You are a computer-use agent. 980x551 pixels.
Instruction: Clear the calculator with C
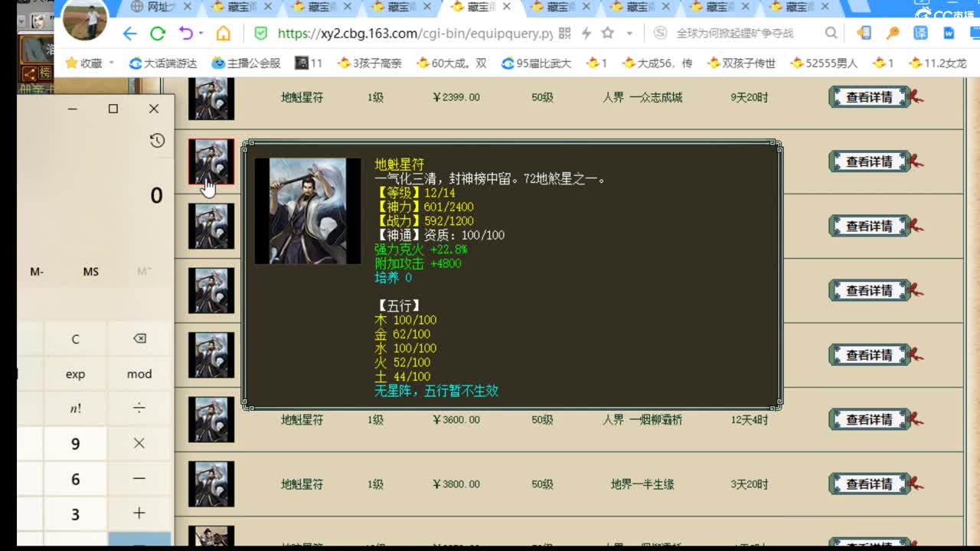[75, 339]
